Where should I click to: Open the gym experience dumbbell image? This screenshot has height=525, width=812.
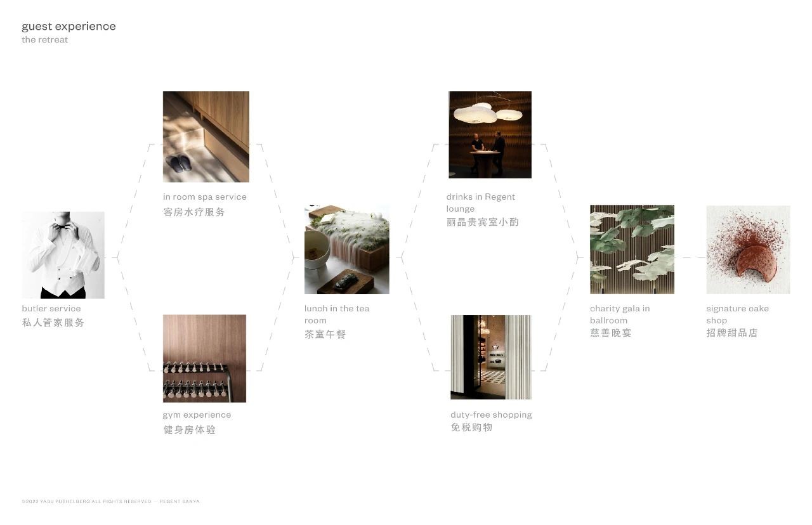(x=204, y=358)
